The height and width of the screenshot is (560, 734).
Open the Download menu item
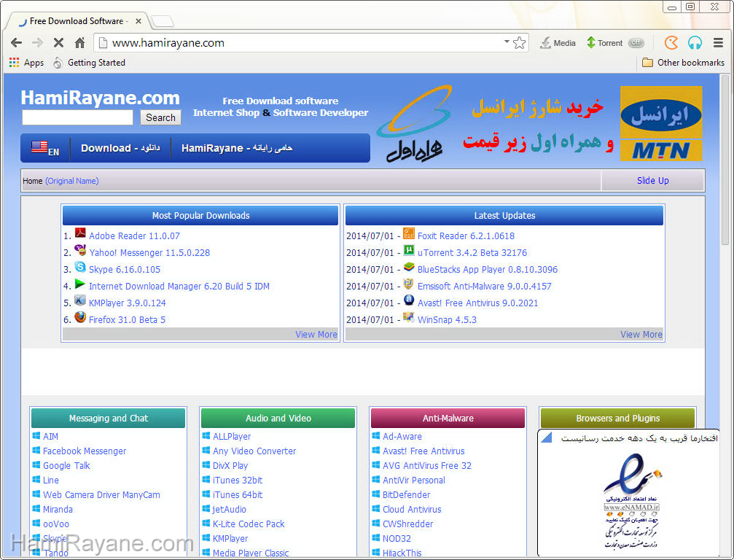[x=120, y=148]
